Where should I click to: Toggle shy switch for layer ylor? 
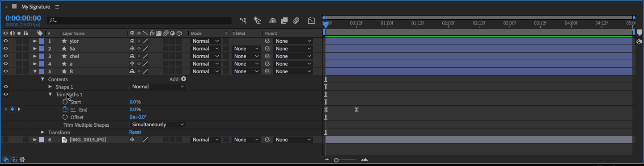coord(132,41)
